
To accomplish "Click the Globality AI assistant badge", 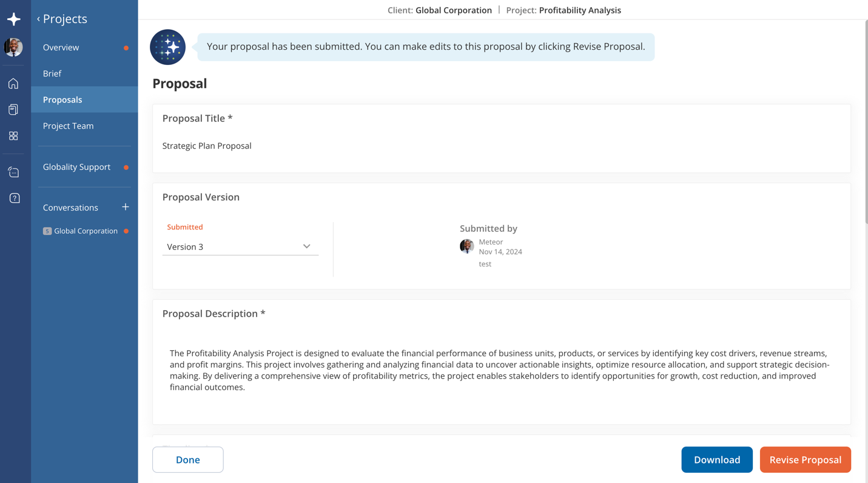I will [x=167, y=47].
